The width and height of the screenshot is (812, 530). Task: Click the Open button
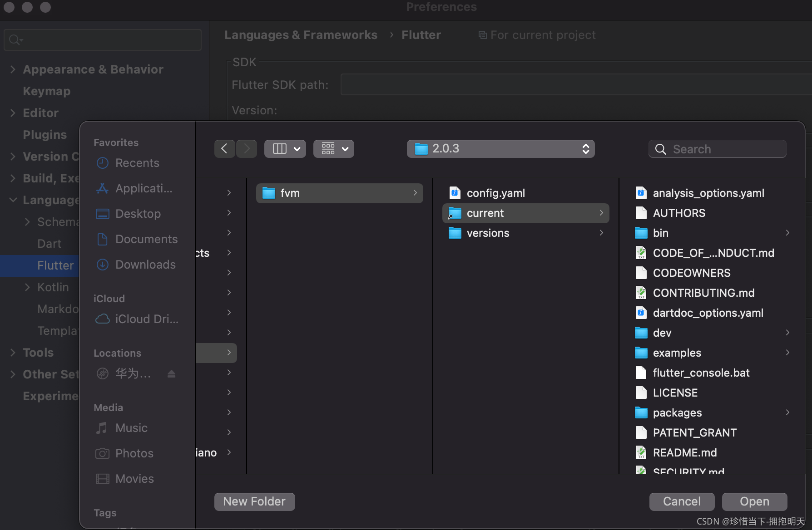point(754,501)
